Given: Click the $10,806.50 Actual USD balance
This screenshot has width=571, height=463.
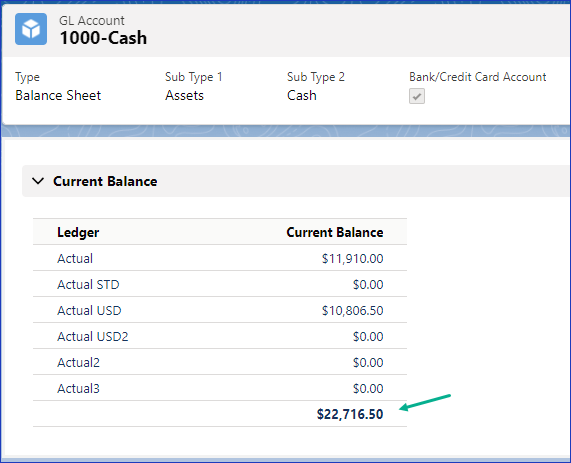Looking at the screenshot, I should pos(353,311).
